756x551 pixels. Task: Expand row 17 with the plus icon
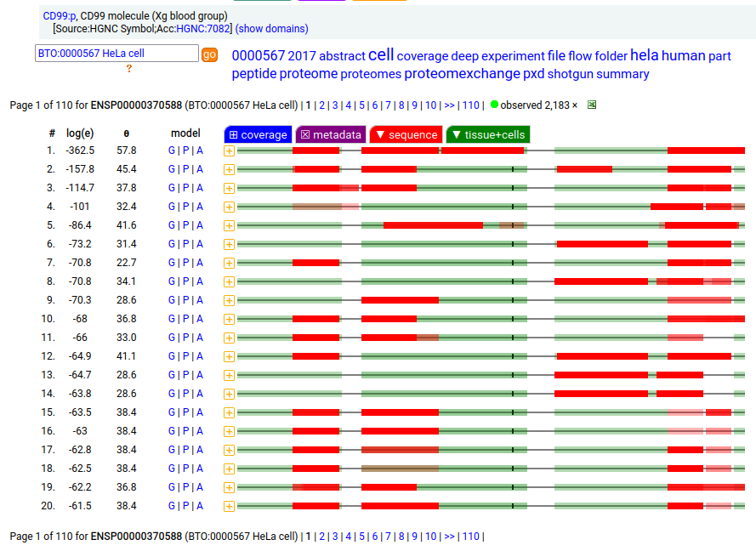pyautogui.click(x=229, y=450)
